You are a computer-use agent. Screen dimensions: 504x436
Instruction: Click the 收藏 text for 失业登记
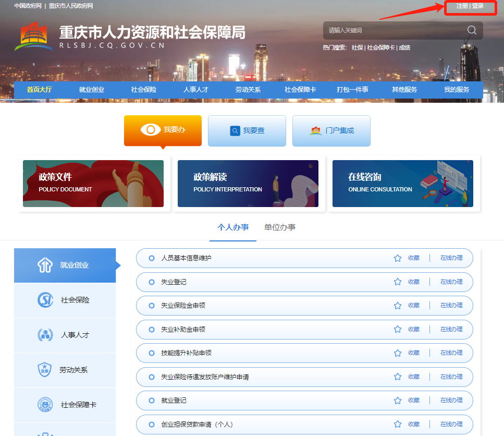click(x=414, y=282)
